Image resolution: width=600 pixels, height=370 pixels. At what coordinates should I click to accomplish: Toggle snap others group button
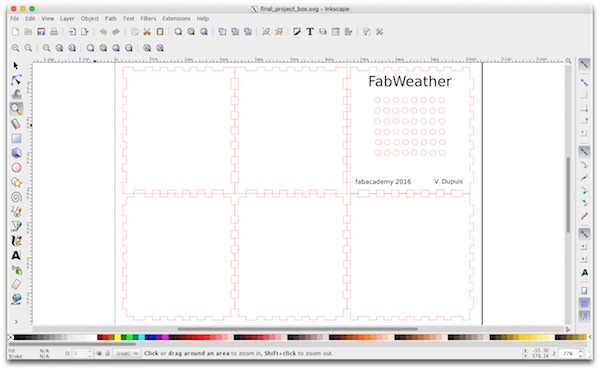[584, 233]
